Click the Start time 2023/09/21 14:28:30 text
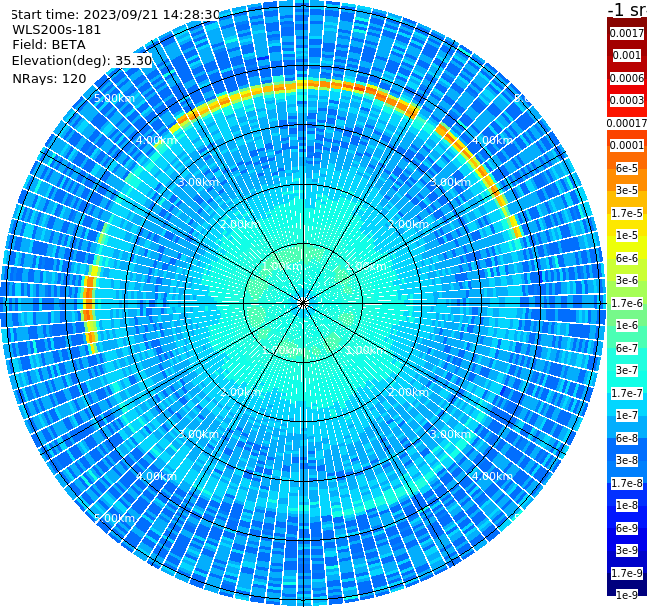This screenshot has width=647, height=607. 115,15
